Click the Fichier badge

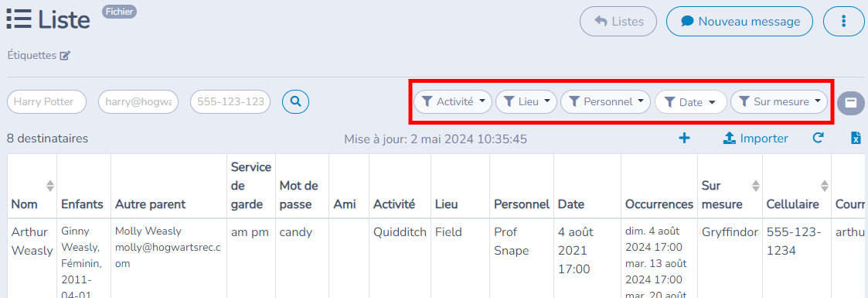coord(119,11)
